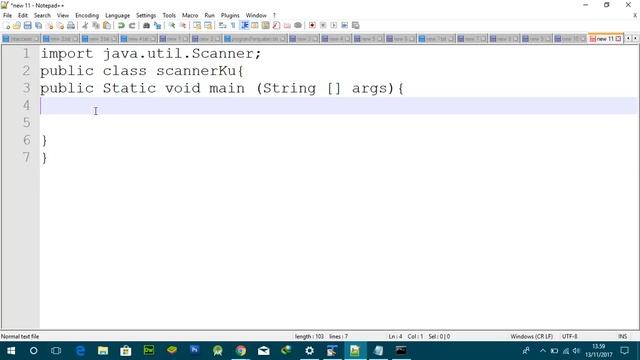Open a file using the toolbar Open icon

[x=17, y=26]
